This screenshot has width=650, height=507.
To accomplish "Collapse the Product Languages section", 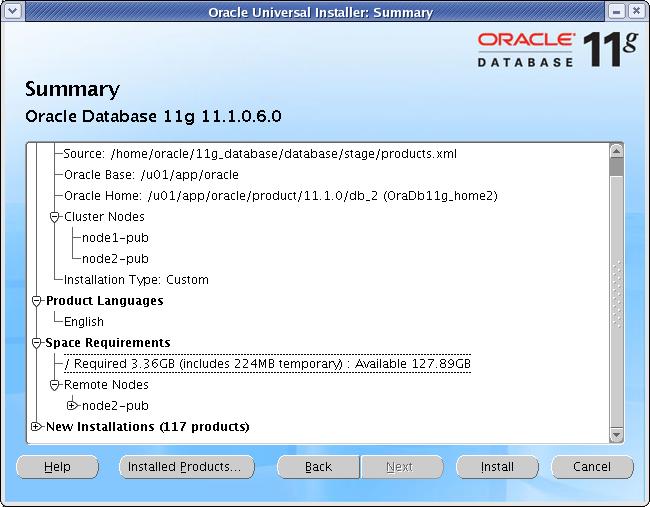I will coord(36,301).
